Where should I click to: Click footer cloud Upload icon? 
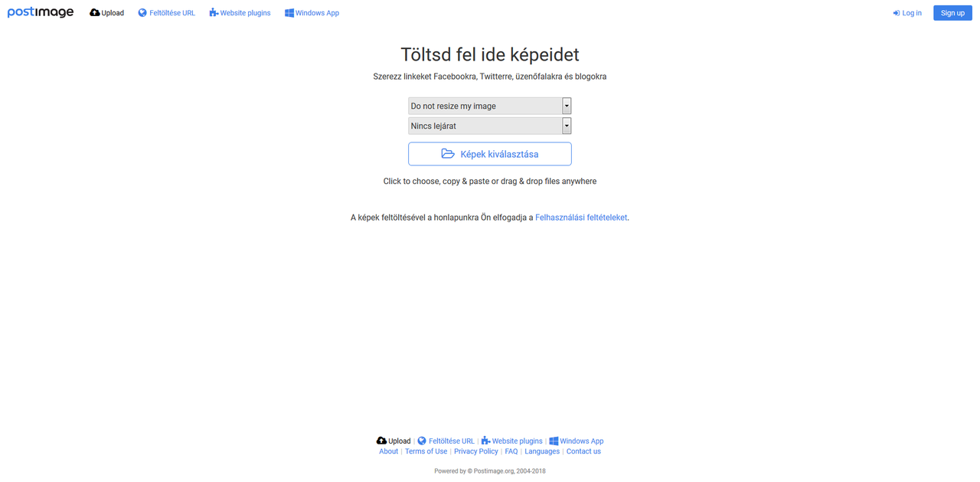[381, 441]
